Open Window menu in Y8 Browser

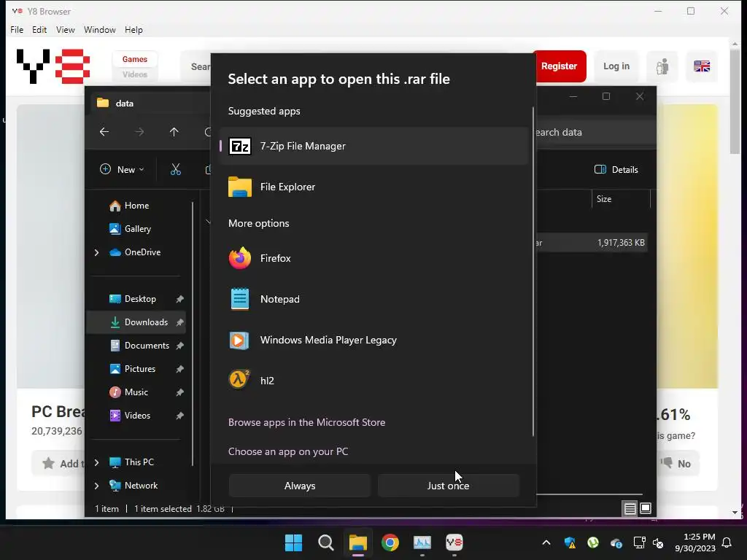(x=99, y=29)
